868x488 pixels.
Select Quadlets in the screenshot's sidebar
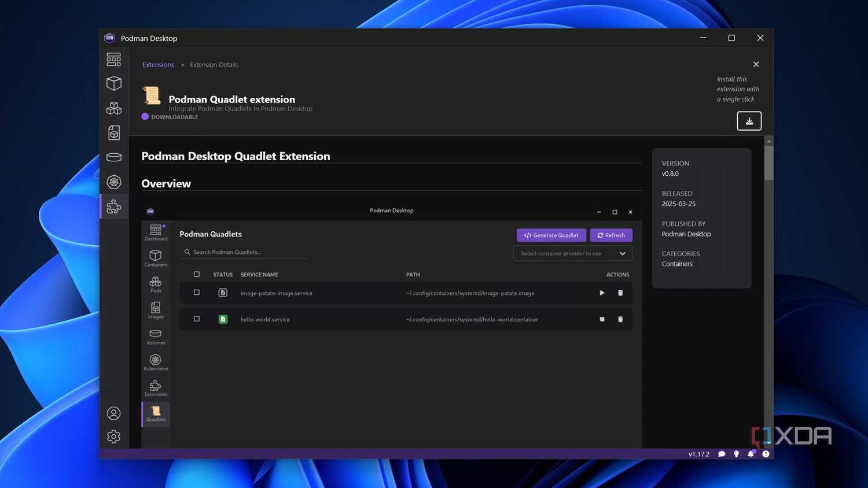156,414
